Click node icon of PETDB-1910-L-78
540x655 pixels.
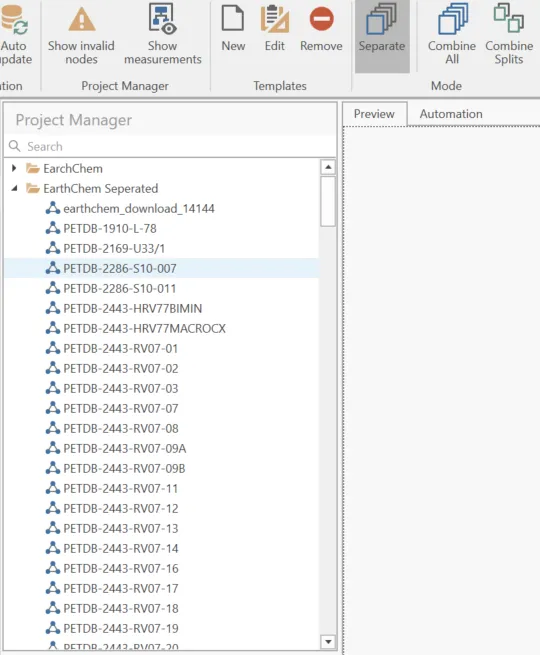53,228
